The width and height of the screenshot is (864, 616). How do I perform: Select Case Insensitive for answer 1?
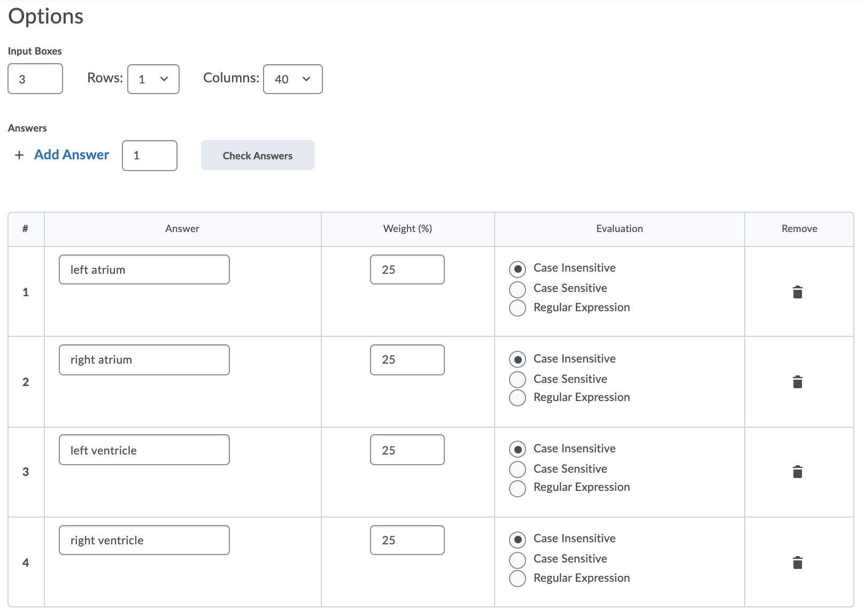[518, 269]
